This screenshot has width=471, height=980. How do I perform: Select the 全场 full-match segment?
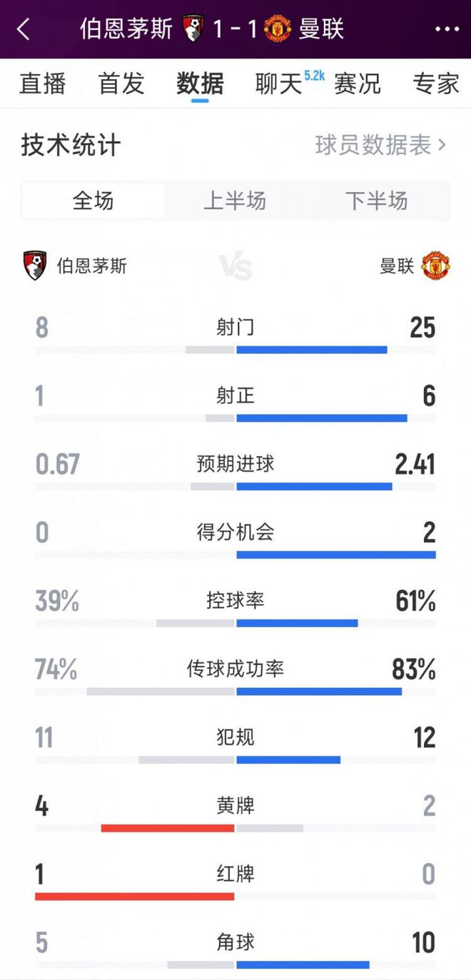click(x=93, y=201)
